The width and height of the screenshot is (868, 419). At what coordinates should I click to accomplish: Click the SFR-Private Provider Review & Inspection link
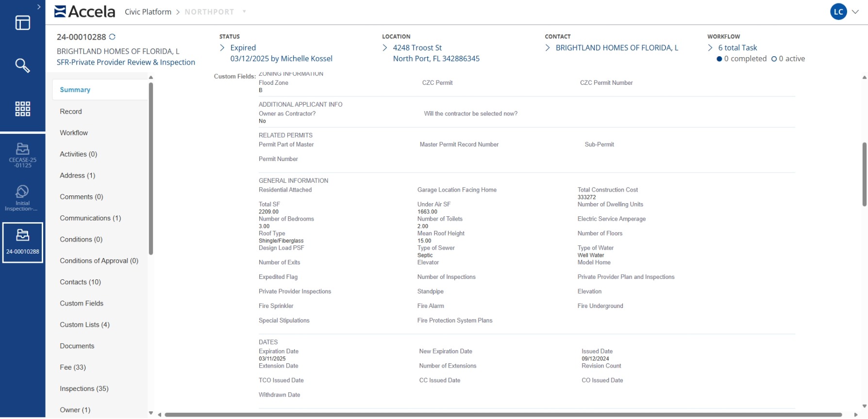[x=126, y=62]
